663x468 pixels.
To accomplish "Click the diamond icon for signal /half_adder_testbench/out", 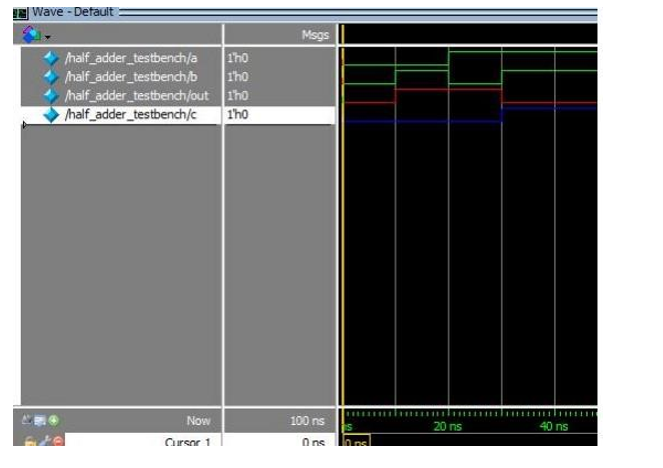I will pyautogui.click(x=51, y=96).
